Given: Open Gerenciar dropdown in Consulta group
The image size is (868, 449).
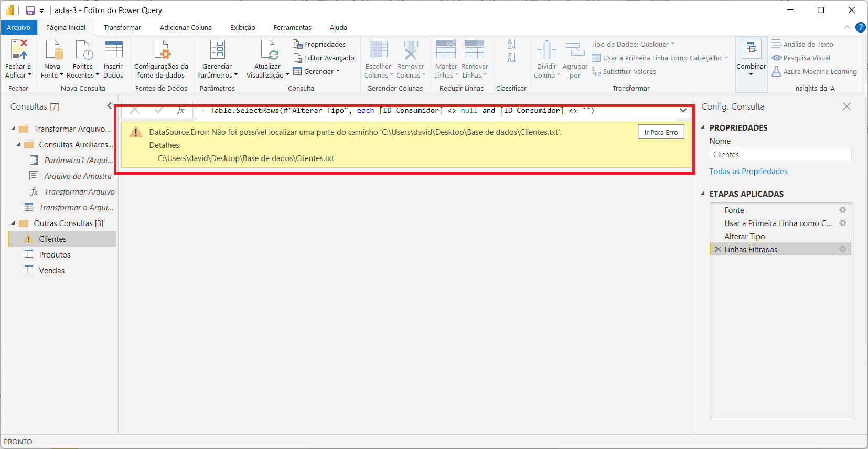Looking at the screenshot, I should [316, 71].
